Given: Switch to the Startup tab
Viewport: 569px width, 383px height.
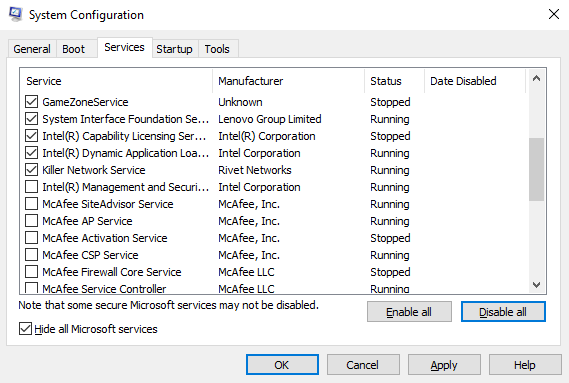Looking at the screenshot, I should (175, 49).
